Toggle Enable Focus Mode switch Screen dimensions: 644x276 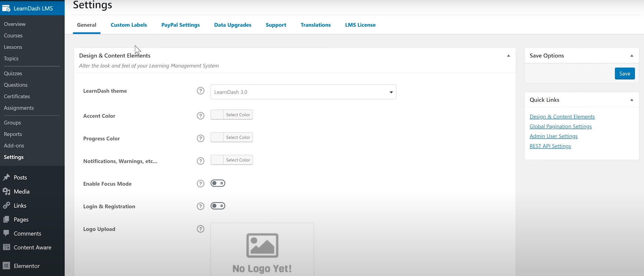click(x=218, y=183)
